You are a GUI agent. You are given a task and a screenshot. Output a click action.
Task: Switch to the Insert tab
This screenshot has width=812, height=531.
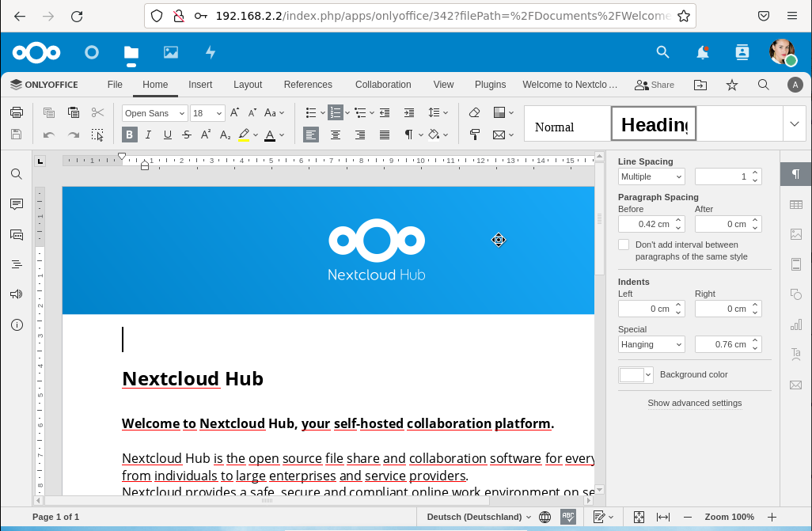(x=200, y=85)
